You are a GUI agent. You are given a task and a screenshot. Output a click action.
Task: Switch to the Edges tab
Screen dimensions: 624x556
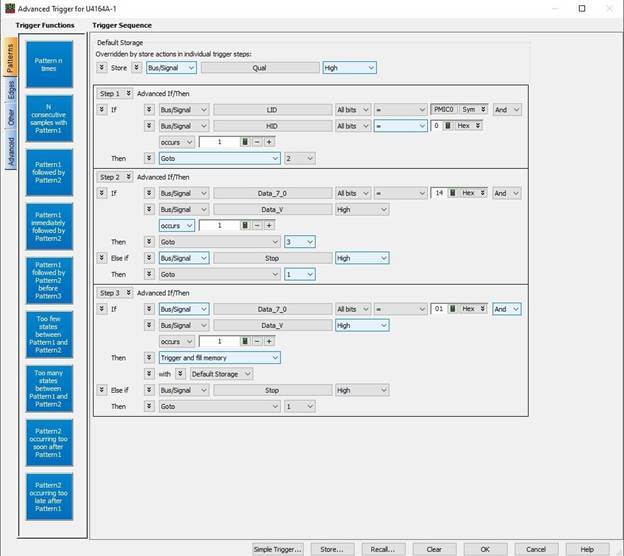point(11,90)
